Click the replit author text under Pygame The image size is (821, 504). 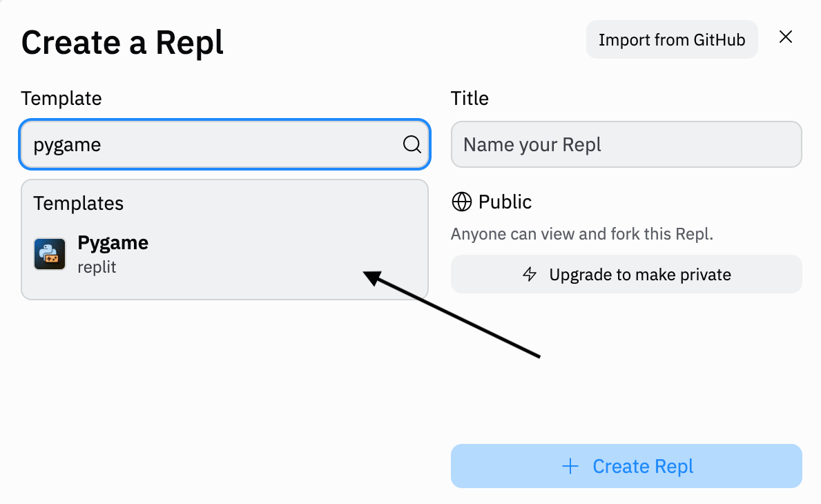point(97,267)
